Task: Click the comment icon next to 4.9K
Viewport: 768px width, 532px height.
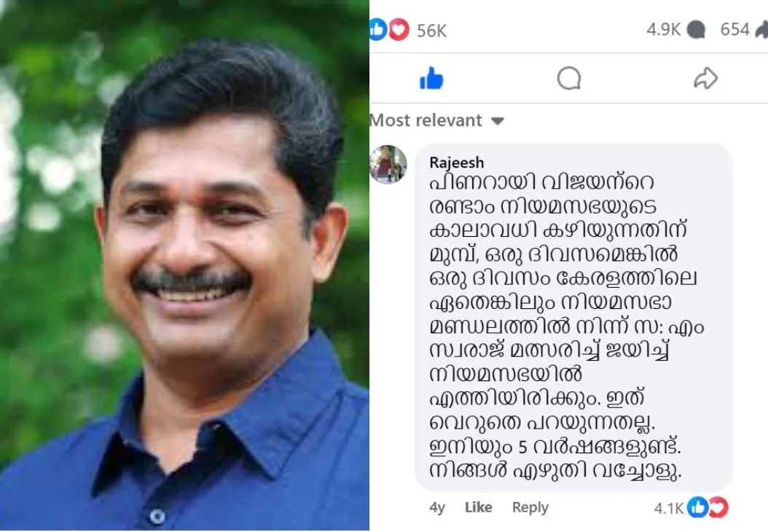Action: pos(696,30)
